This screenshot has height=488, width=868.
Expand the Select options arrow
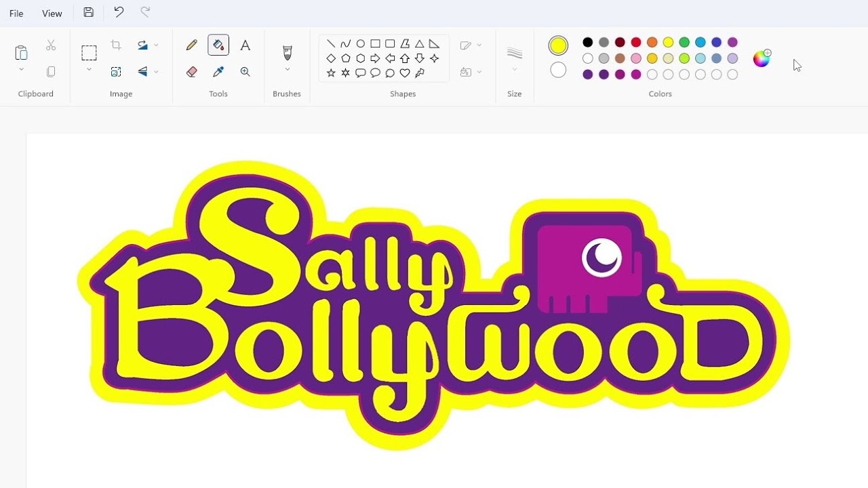pyautogui.click(x=89, y=70)
